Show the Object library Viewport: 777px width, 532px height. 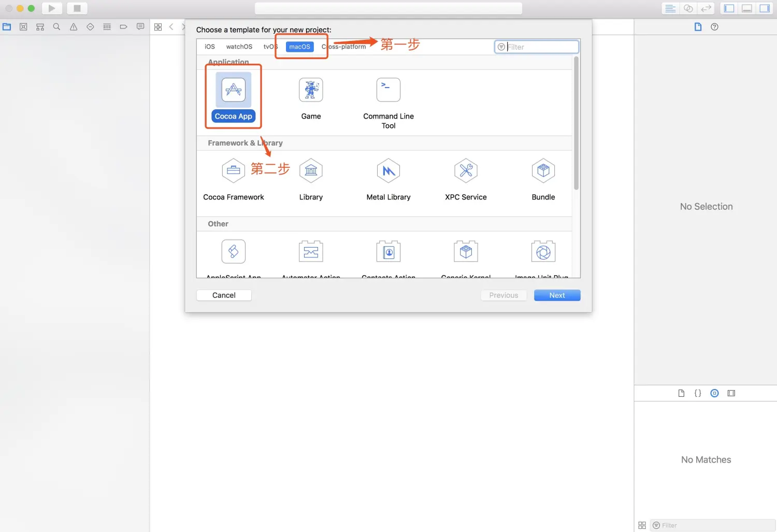(715, 393)
